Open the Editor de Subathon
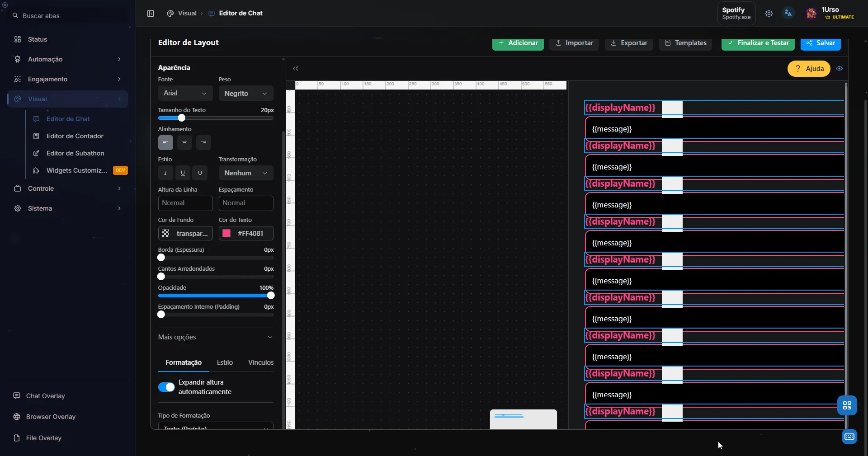 pos(76,153)
